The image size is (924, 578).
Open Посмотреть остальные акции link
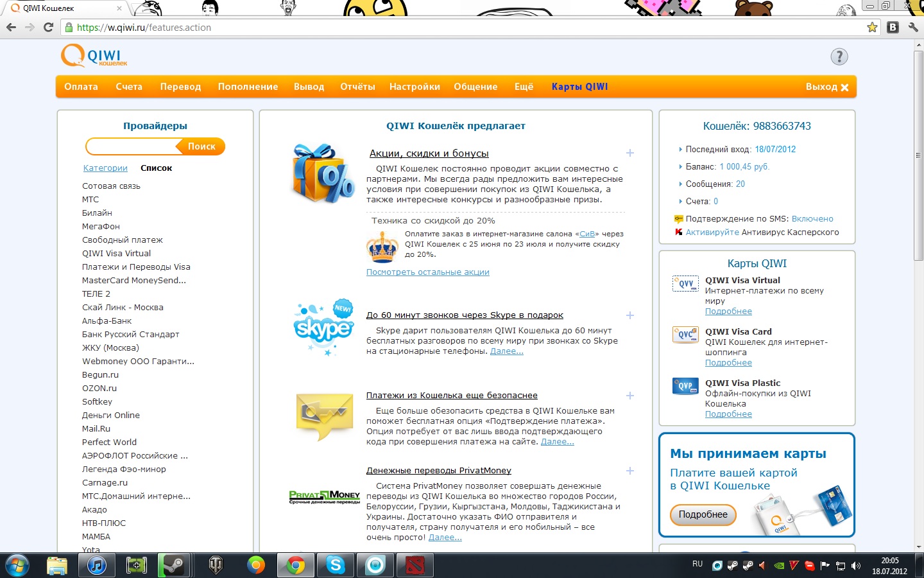(x=427, y=272)
